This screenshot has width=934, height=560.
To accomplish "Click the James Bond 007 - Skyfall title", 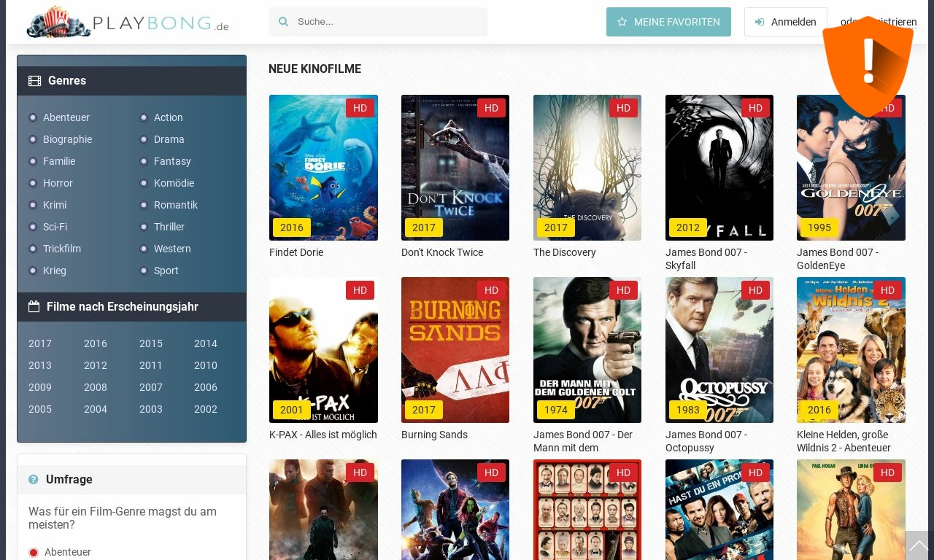I will click(706, 259).
